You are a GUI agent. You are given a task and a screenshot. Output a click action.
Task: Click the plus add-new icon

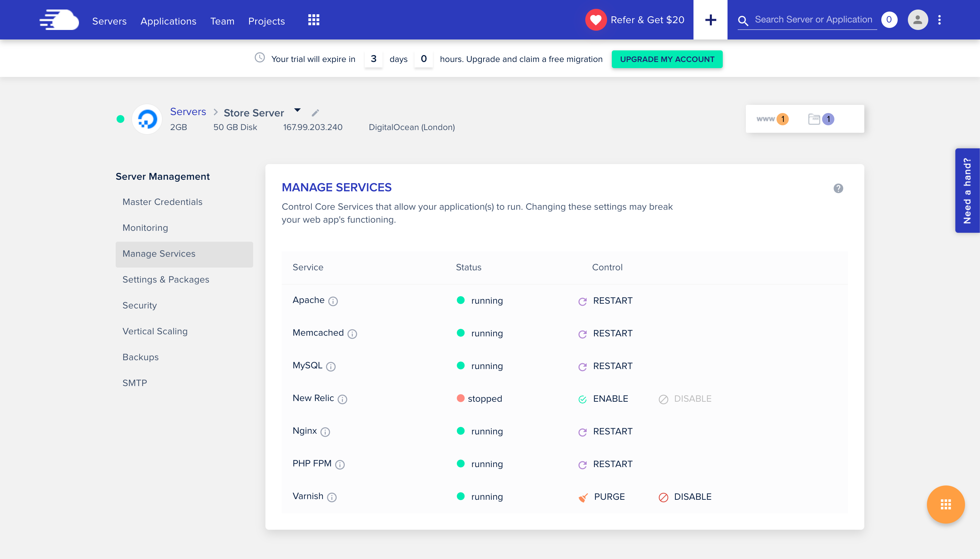[x=710, y=20]
